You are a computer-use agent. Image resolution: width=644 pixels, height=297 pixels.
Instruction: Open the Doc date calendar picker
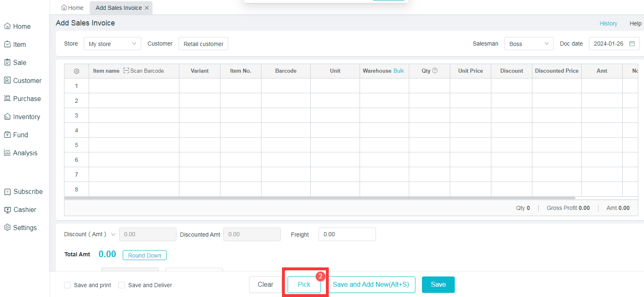[632, 44]
